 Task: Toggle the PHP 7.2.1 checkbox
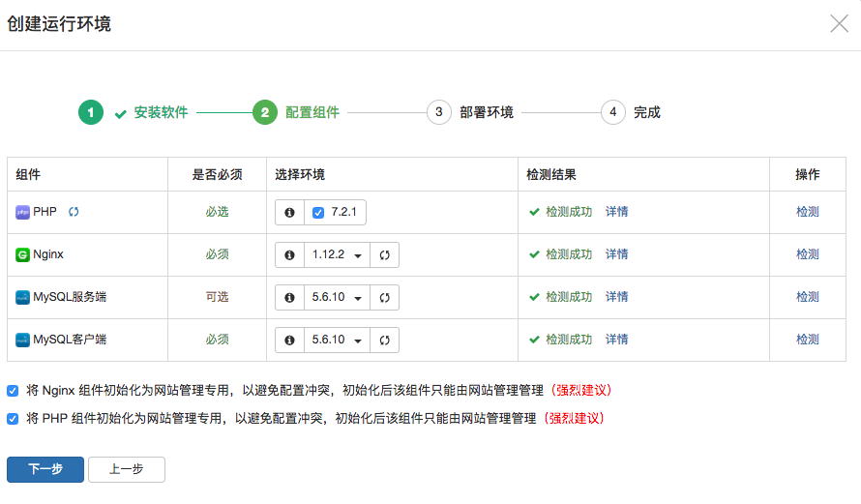pos(318,213)
